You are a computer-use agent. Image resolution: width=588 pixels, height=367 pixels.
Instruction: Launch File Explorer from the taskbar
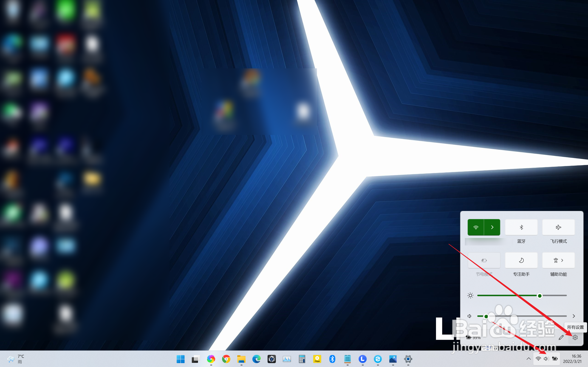tap(241, 359)
